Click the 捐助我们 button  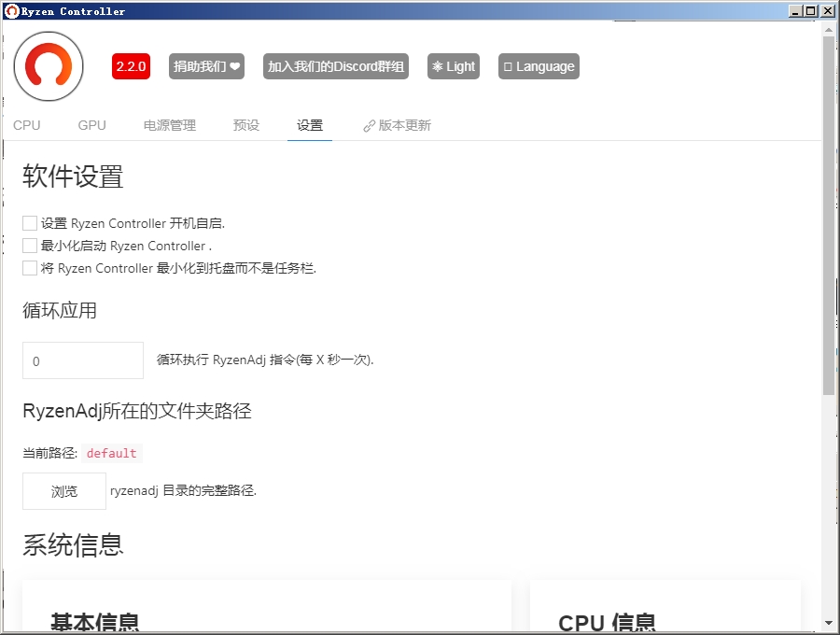point(206,66)
